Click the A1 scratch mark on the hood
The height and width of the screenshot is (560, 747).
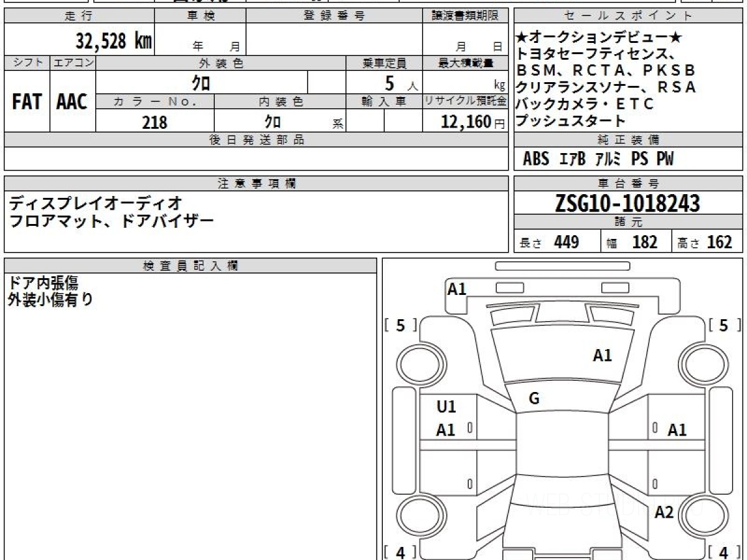(602, 356)
